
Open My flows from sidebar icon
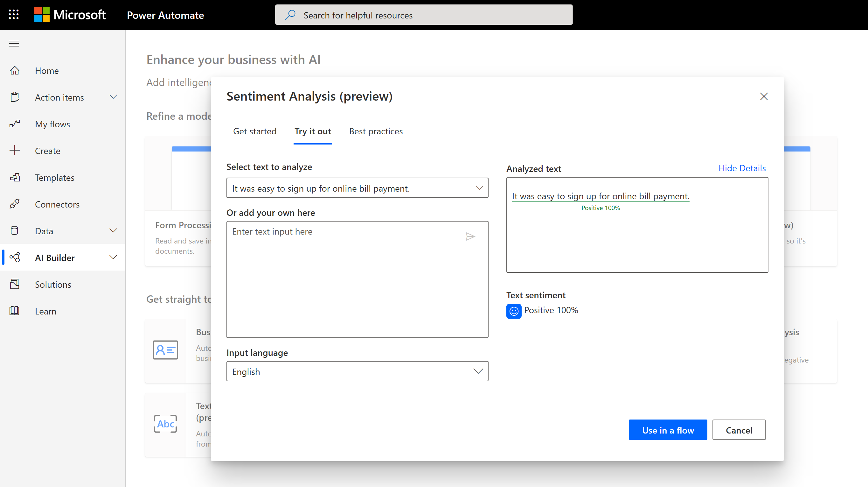click(15, 124)
